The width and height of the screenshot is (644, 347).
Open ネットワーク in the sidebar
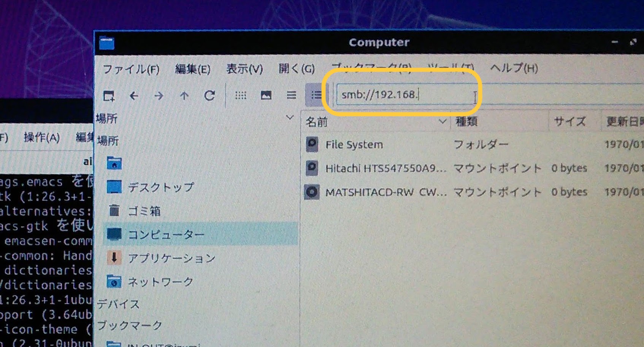(160, 282)
